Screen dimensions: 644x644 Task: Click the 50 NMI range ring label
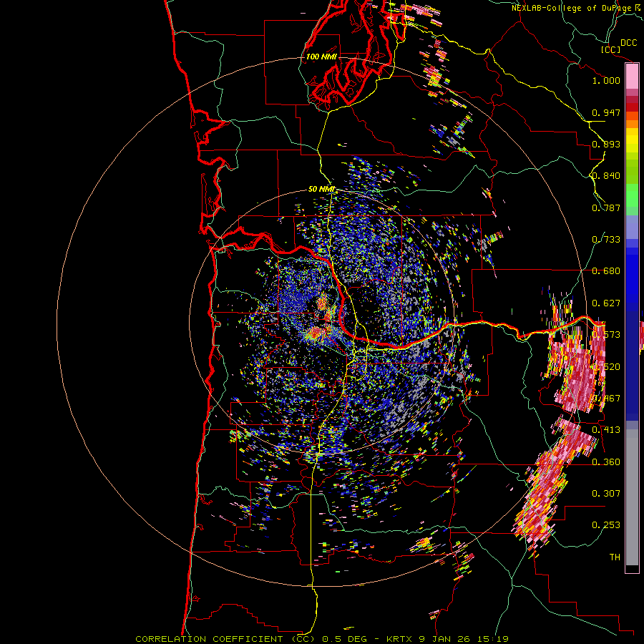pos(321,190)
